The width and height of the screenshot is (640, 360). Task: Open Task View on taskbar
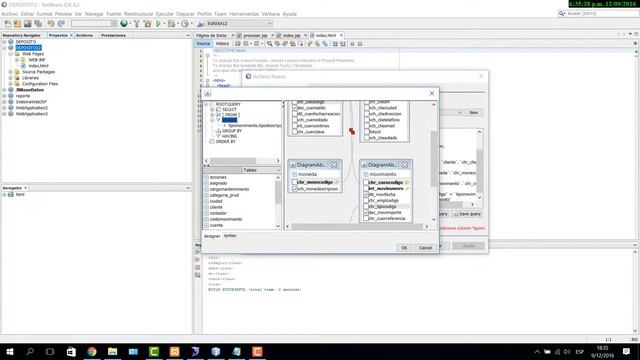tap(50, 351)
